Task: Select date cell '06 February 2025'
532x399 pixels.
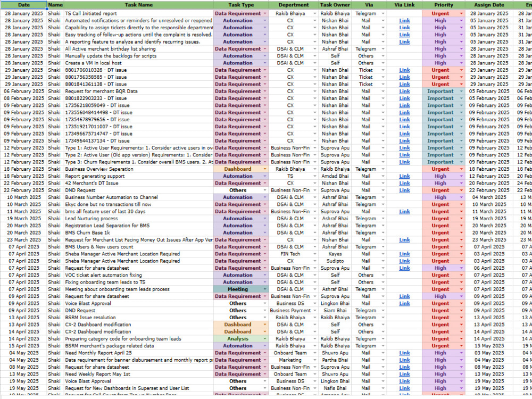Action: pyautogui.click(x=23, y=92)
